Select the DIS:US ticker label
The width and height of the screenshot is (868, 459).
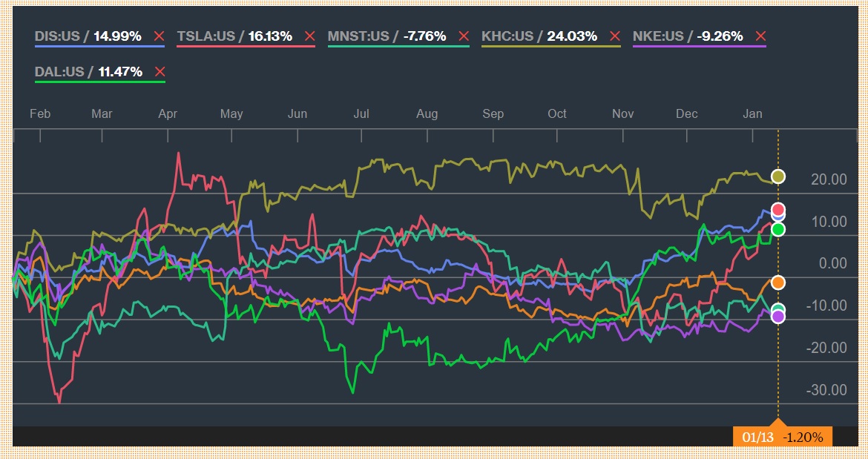point(57,36)
